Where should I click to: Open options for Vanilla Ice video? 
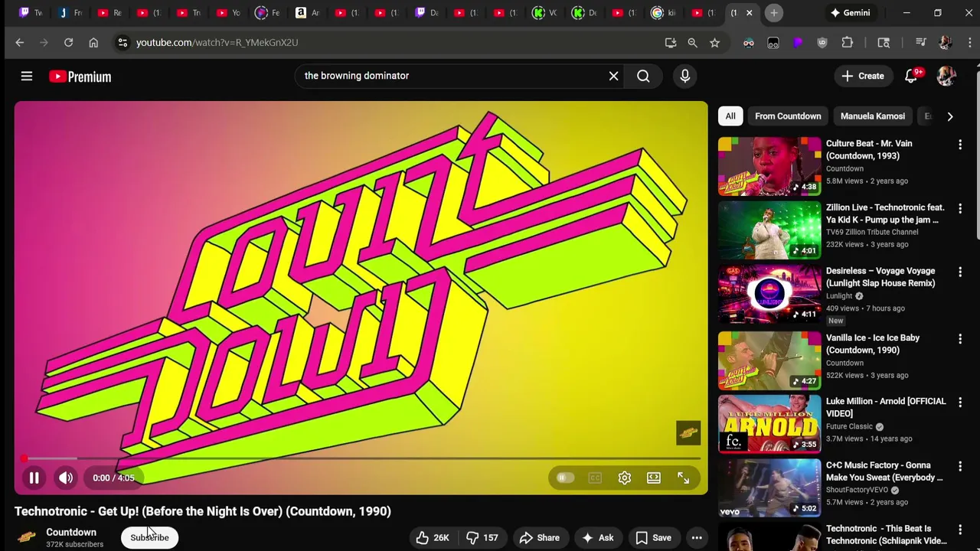click(x=960, y=339)
